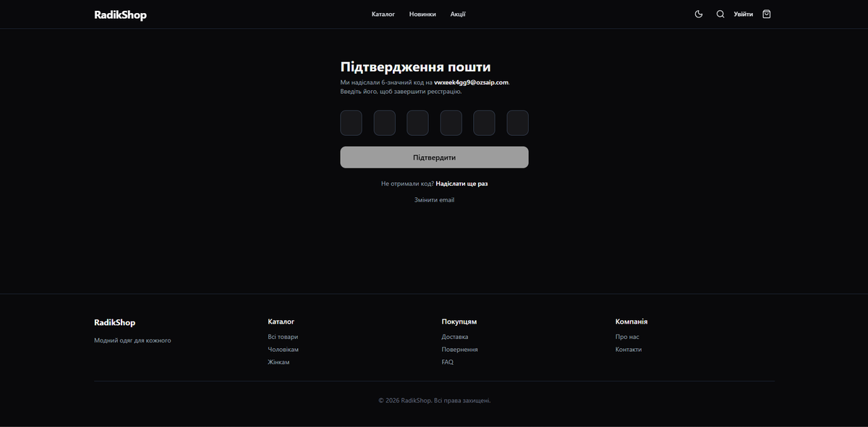Click the Компанія column heading

point(631,322)
